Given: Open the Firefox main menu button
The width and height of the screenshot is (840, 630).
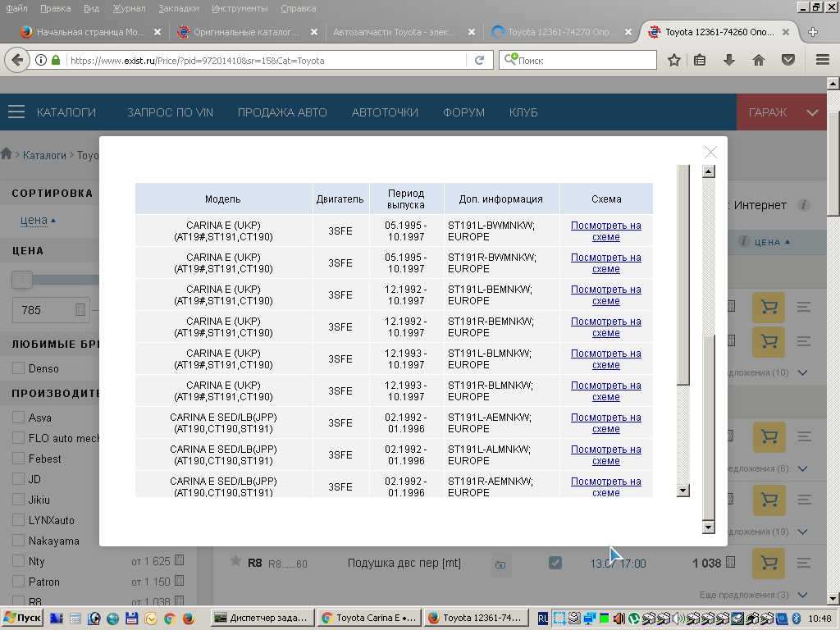Looking at the screenshot, I should pos(822,60).
